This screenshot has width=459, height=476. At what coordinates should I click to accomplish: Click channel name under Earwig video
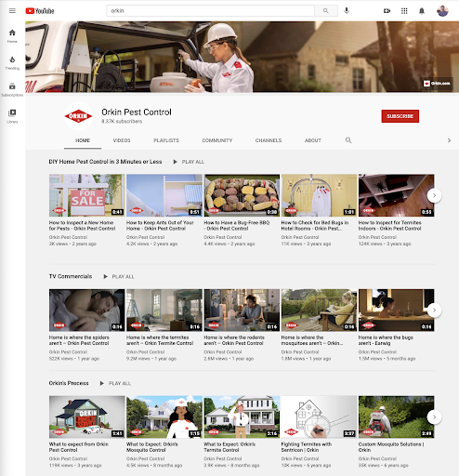(377, 352)
